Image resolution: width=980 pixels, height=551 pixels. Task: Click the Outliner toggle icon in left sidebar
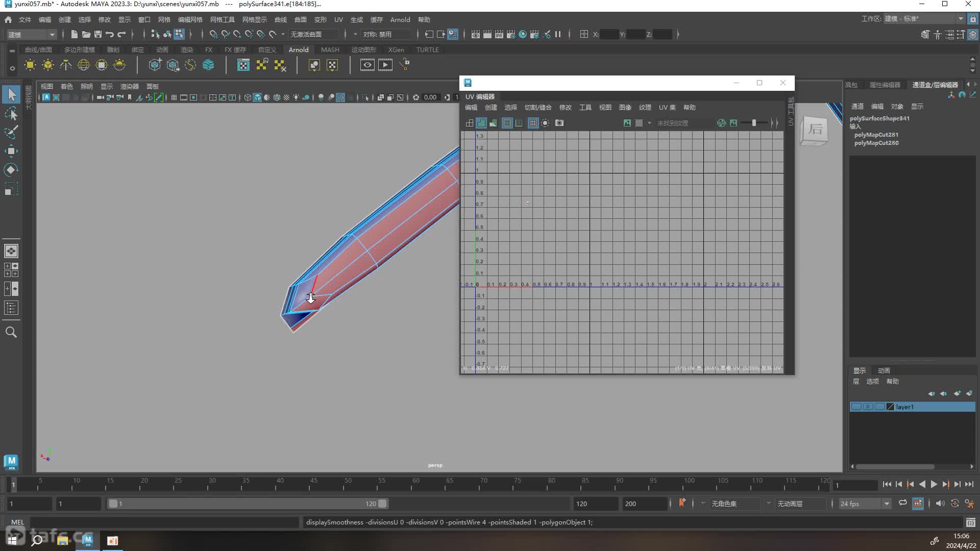pos(11,308)
